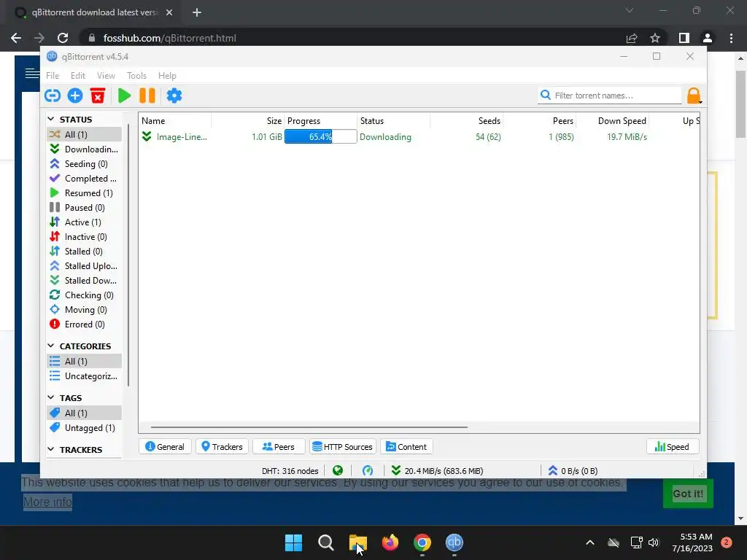Open the File menu

53,75
